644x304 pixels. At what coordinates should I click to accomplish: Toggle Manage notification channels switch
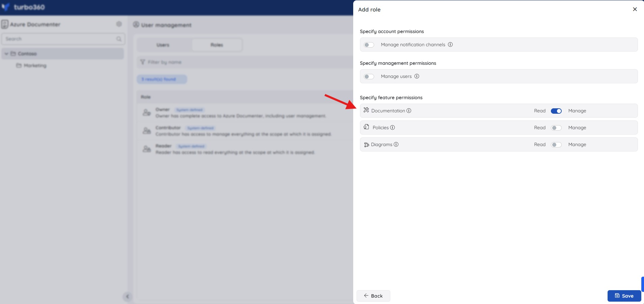pos(369,45)
